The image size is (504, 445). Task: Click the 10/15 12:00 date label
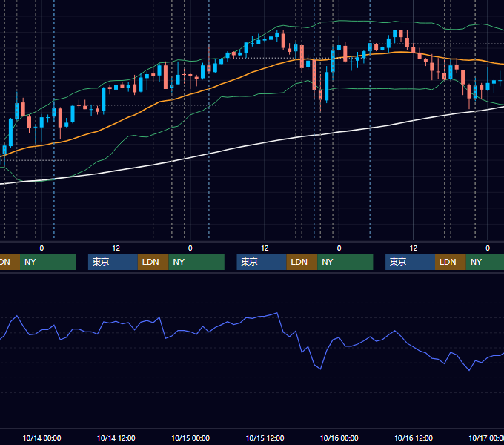click(265, 438)
